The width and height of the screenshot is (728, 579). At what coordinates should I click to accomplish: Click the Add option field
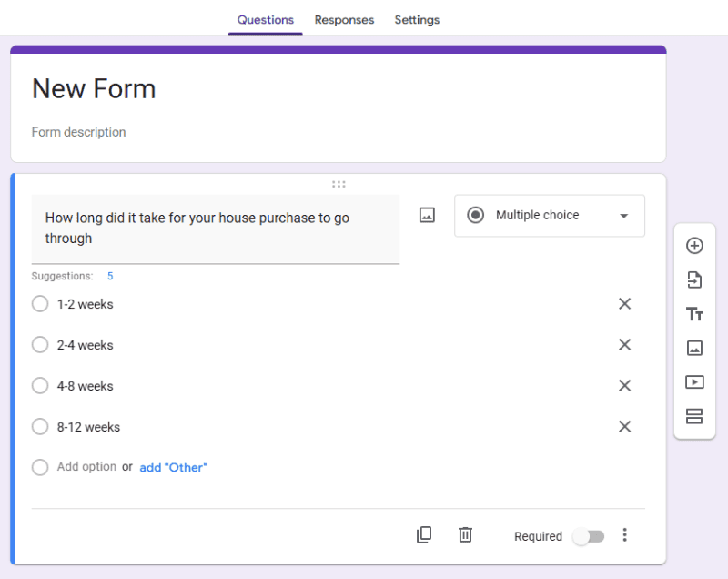point(86,467)
